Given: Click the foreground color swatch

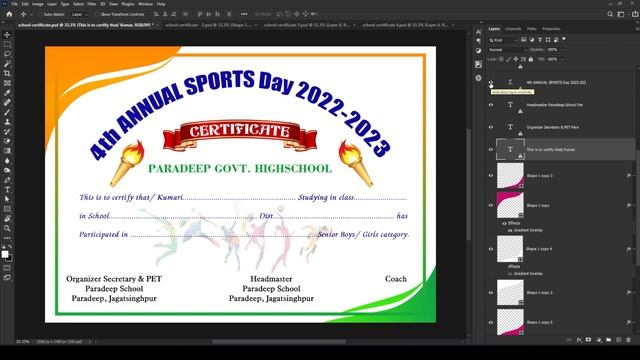Looking at the screenshot, I should pos(5,254).
